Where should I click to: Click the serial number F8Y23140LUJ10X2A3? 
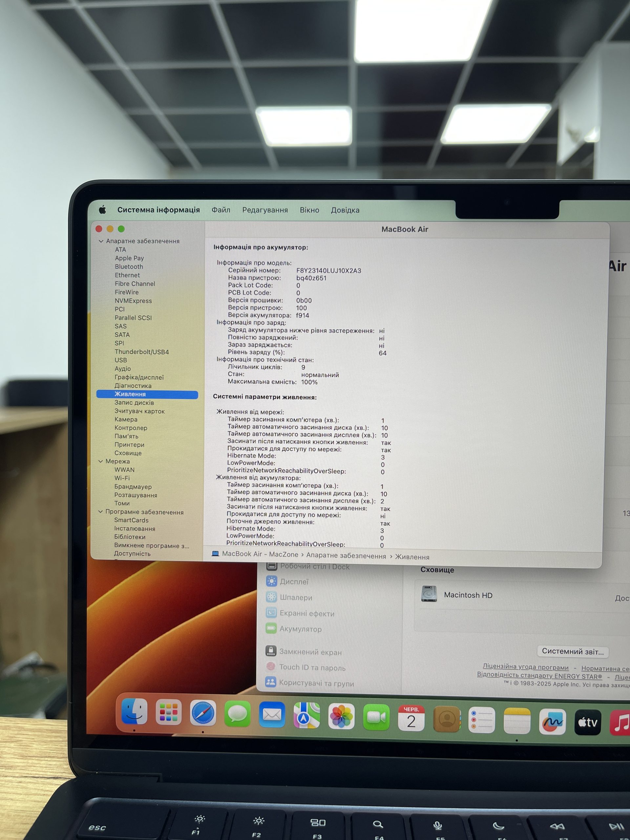click(x=328, y=270)
